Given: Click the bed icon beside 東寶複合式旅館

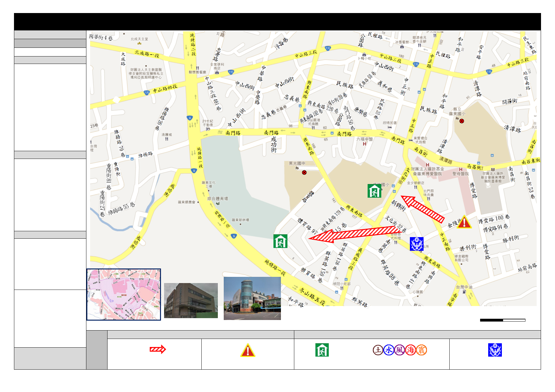Looking at the screenshot, I should click(x=411, y=140).
